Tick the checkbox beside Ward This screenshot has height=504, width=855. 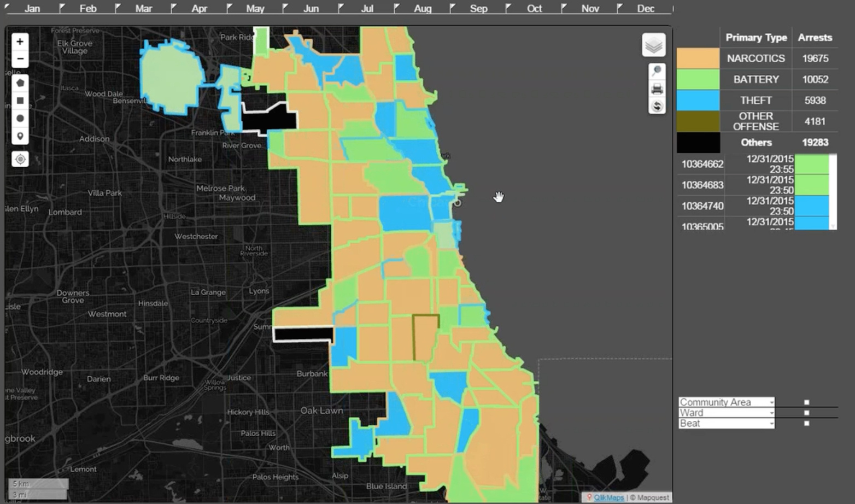click(x=806, y=413)
